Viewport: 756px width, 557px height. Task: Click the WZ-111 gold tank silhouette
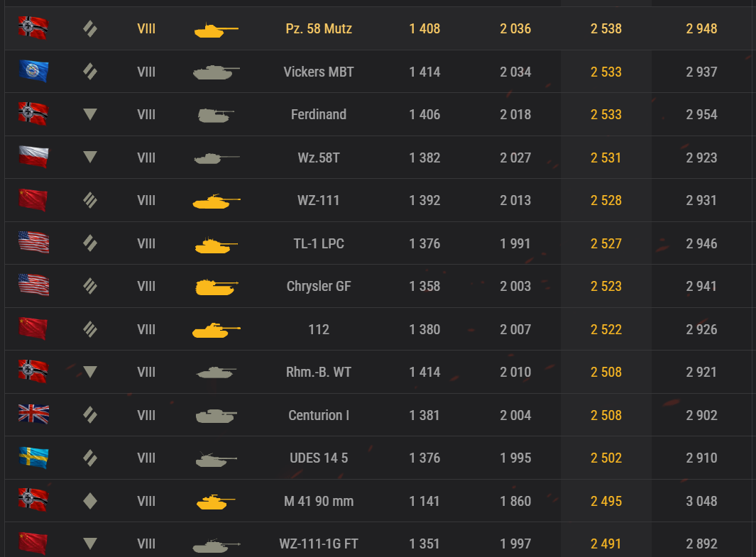[x=216, y=202]
